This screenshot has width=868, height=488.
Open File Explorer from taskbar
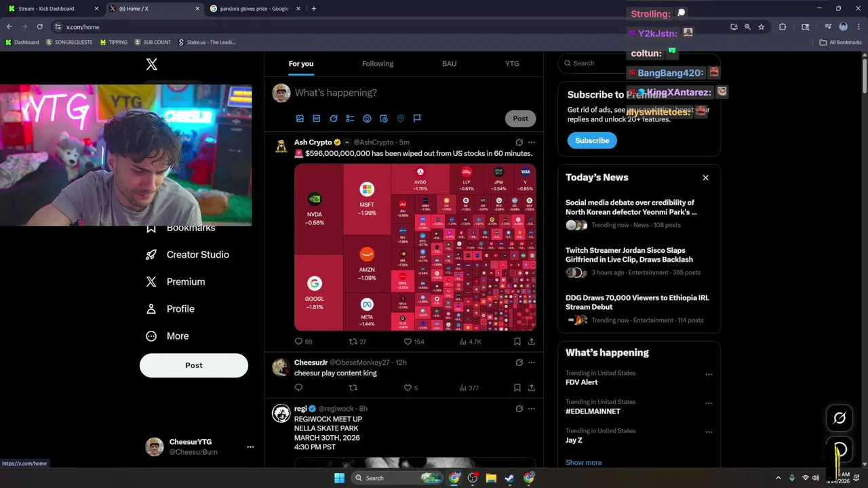click(491, 479)
